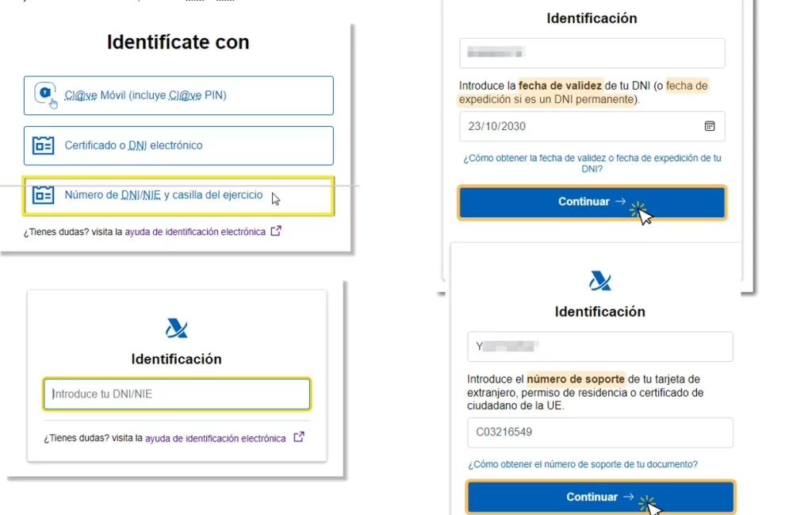This screenshot has width=812, height=515.
Task: Click Continuar on the número de soporte form
Action: point(599,497)
